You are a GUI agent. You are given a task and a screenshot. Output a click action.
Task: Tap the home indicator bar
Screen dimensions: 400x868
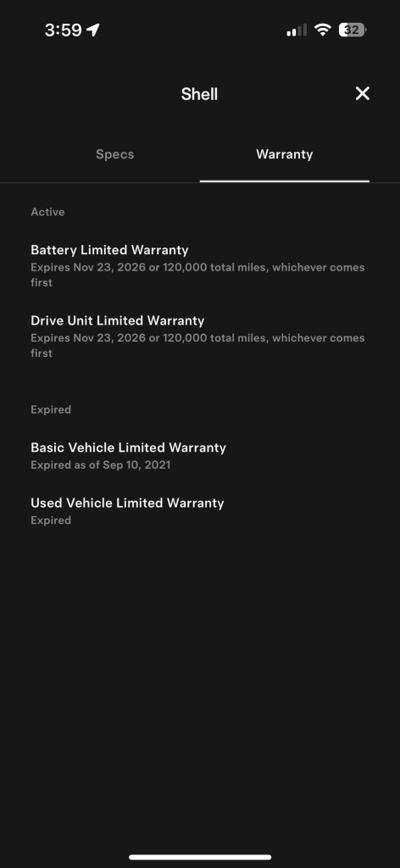click(200, 857)
